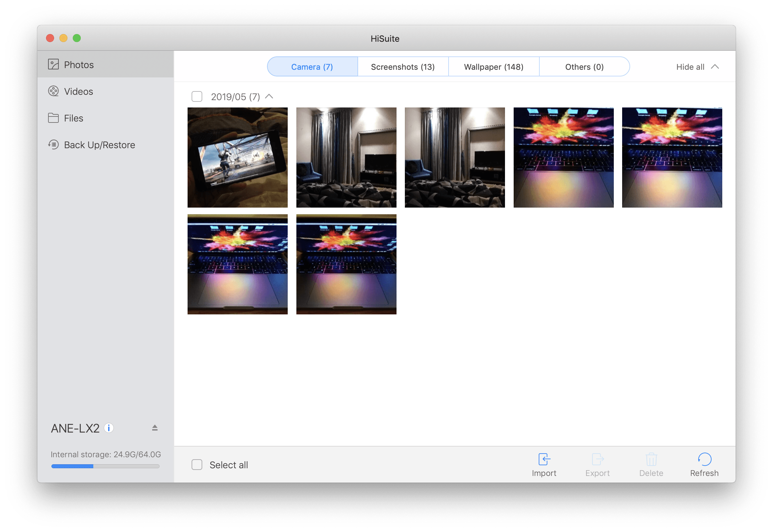Check the Select all checkbox
The height and width of the screenshot is (532, 773).
click(x=197, y=464)
